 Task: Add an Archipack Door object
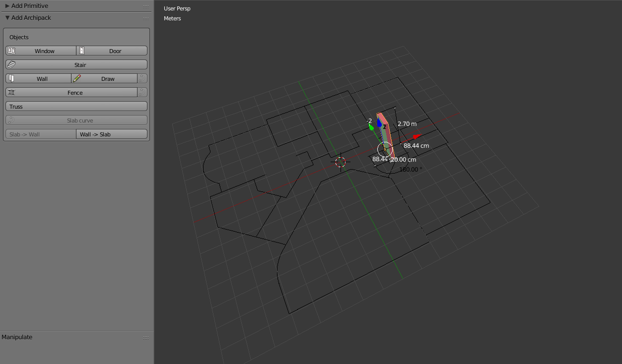point(112,51)
